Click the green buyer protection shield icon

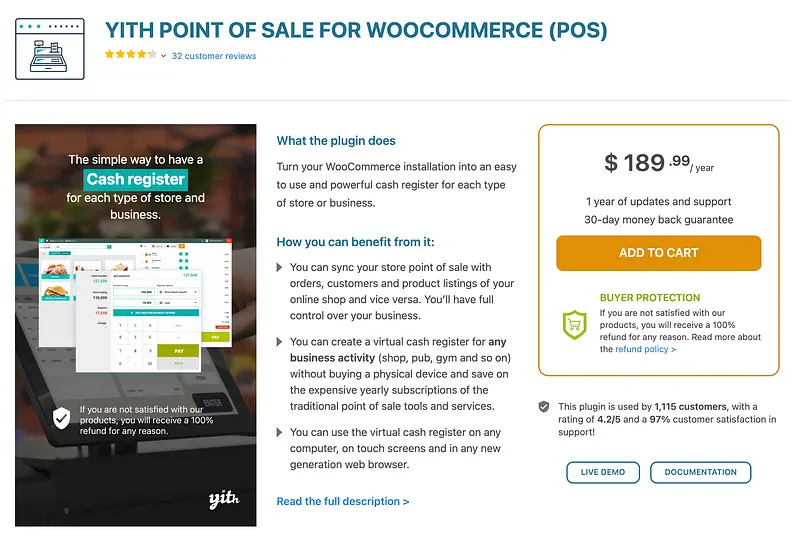pos(574,323)
